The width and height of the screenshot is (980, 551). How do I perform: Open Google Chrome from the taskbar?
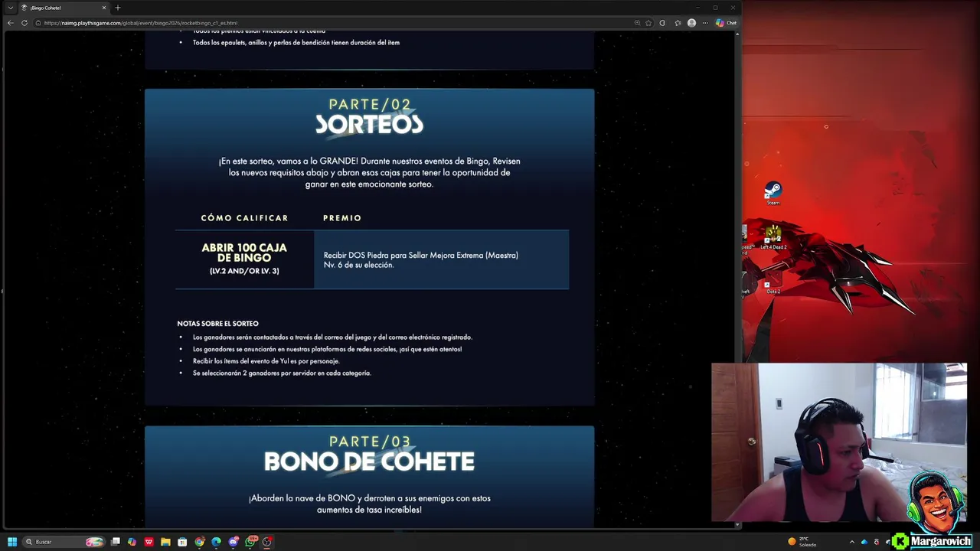pos(200,542)
